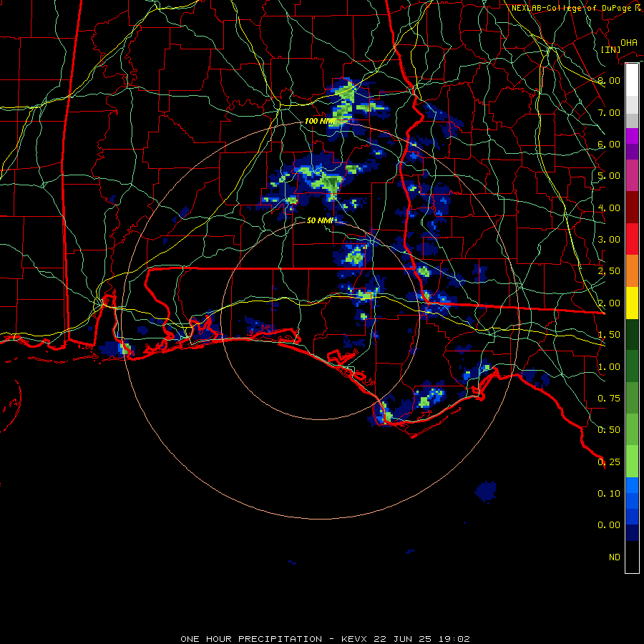Click the One Hour Precipitation KEVX title caption

pos(325,639)
